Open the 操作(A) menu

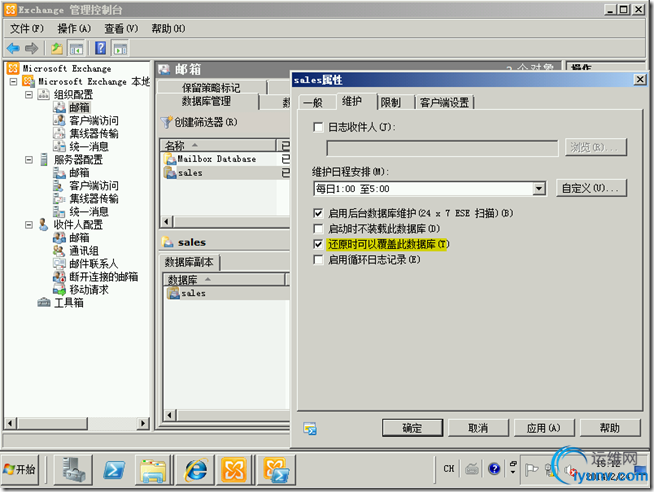click(x=74, y=28)
